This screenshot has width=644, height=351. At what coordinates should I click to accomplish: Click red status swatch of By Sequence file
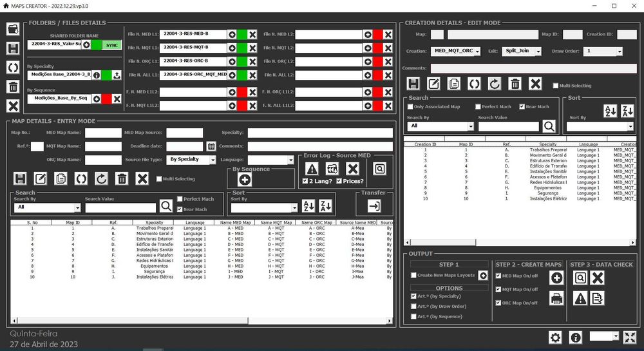tap(107, 99)
